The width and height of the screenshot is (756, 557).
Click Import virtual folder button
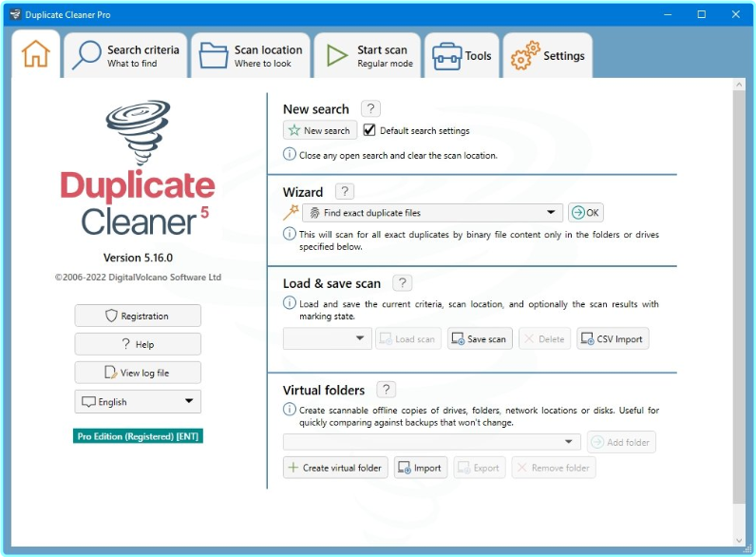coord(420,468)
